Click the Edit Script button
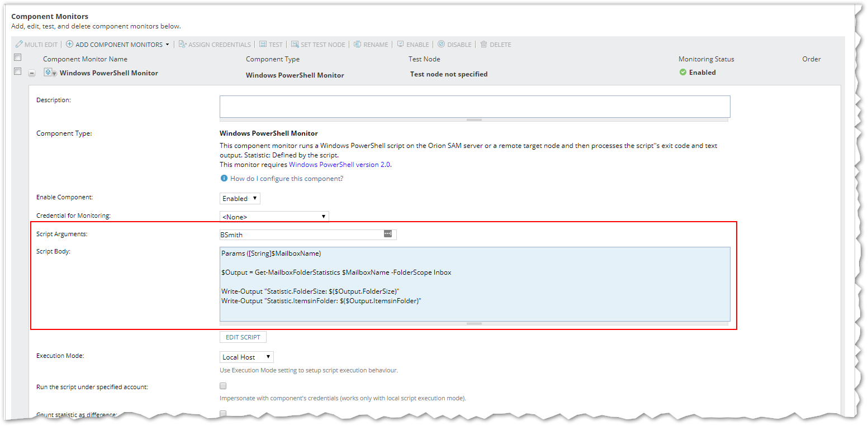The height and width of the screenshot is (426, 868). [x=243, y=337]
